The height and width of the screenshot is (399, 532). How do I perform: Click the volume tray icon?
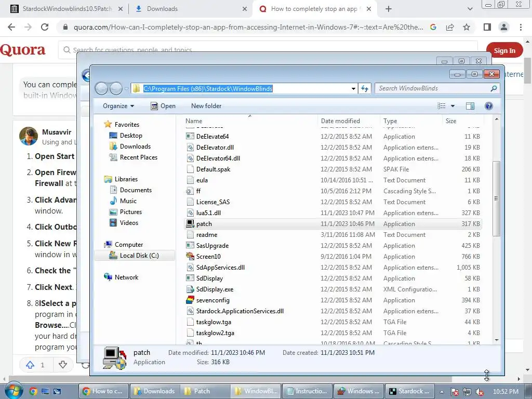480,392
